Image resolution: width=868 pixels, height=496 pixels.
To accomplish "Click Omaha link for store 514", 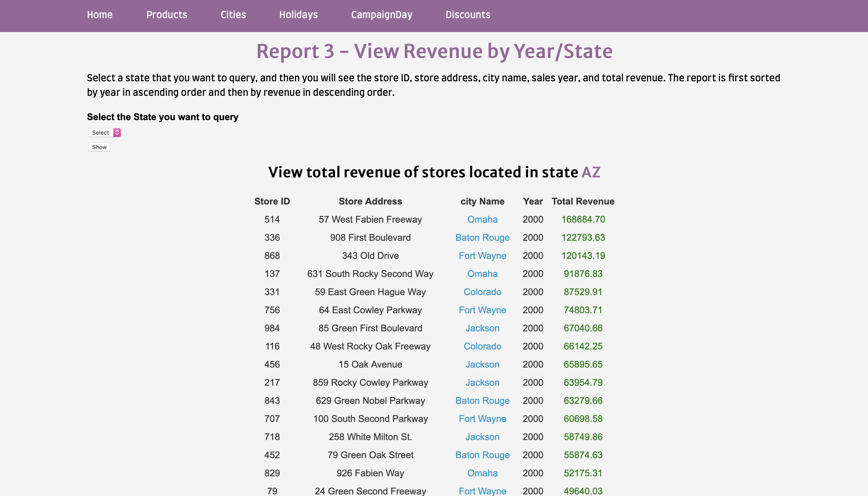I will (482, 219).
